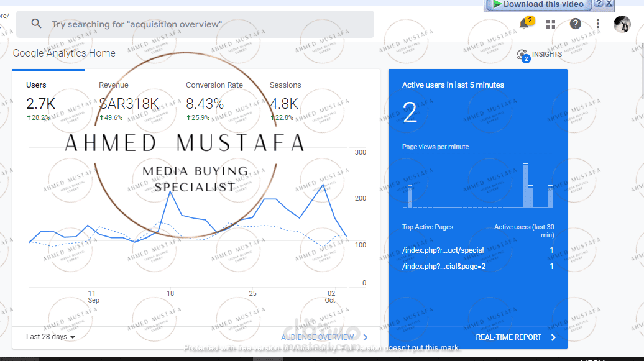
Task: Open the notifications bell
Action: (525, 24)
